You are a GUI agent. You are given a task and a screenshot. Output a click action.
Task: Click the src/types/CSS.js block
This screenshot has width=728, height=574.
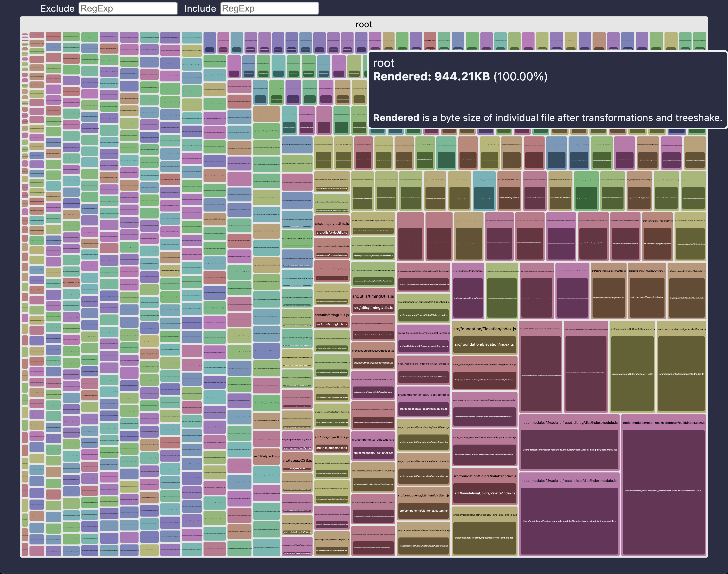point(297,461)
